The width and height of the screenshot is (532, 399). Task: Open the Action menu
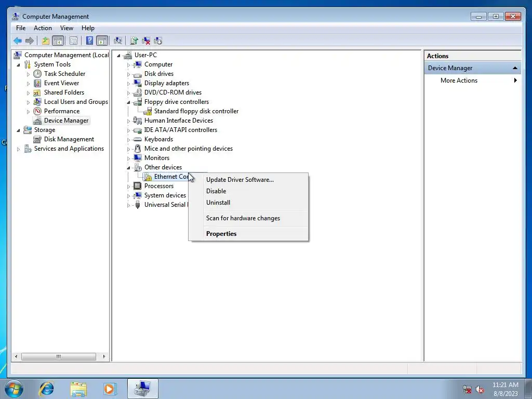click(43, 28)
